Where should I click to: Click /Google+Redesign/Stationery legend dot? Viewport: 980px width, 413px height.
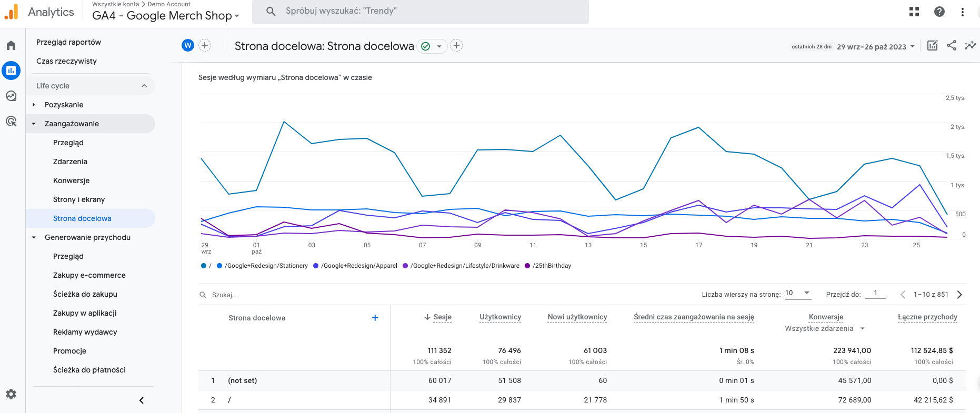[x=219, y=266]
